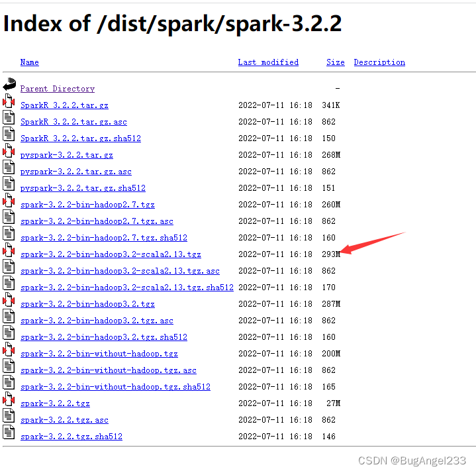Click the document icon beside spark-3.2.2-bin-hadoop3.2.tgz.sha512
Image resolution: width=476 pixels, height=473 pixels.
coord(9,333)
